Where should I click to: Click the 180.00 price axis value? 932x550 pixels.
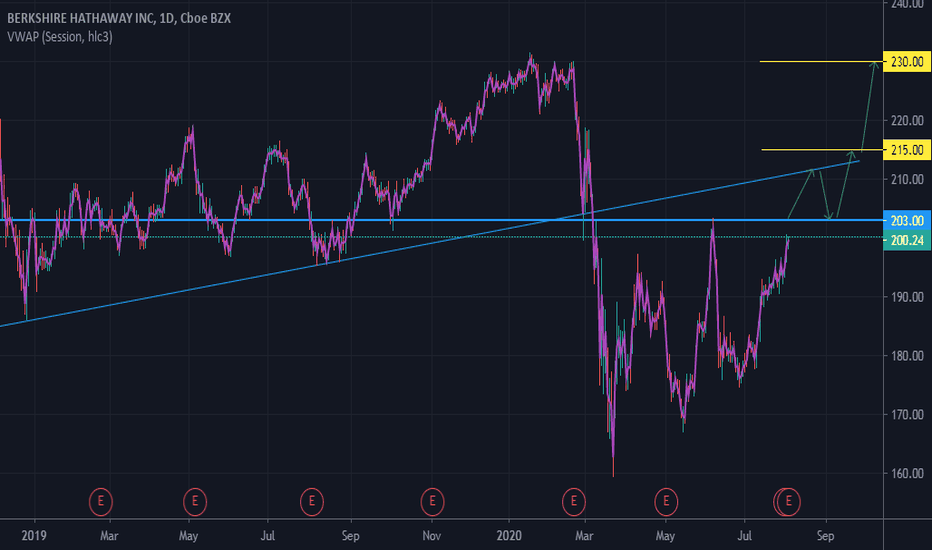pos(907,356)
